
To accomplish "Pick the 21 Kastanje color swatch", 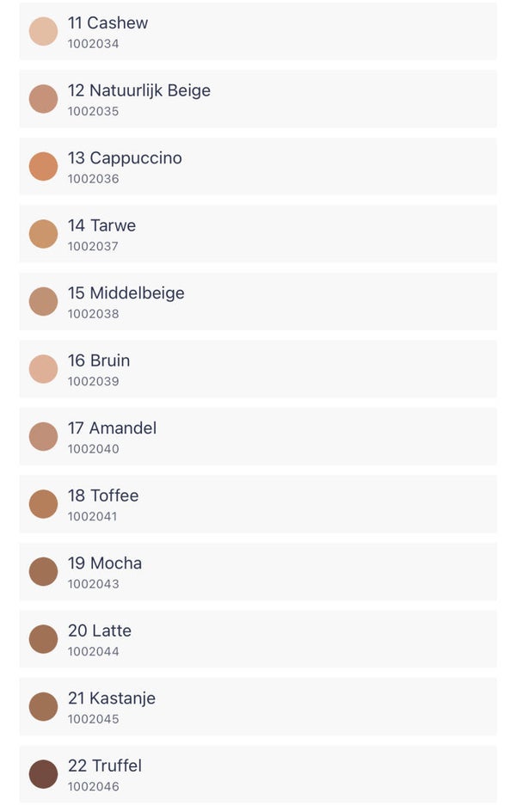I will tap(43, 706).
